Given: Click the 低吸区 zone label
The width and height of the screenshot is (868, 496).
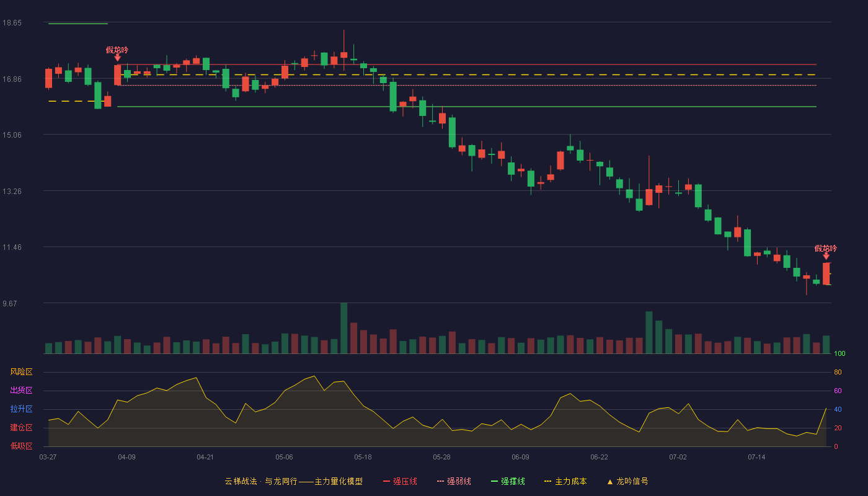Looking at the screenshot, I should click(x=22, y=446).
